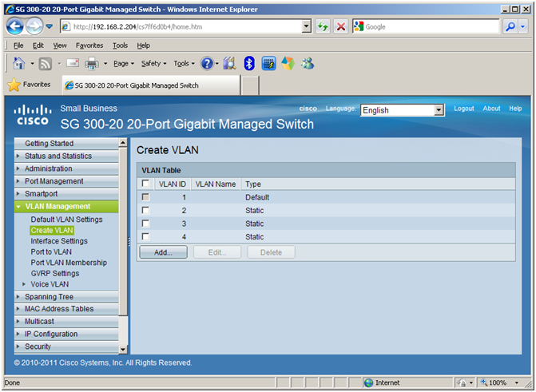Screen dimensions: 536x392
Task: Expand the Smartport section
Action: coord(18,194)
